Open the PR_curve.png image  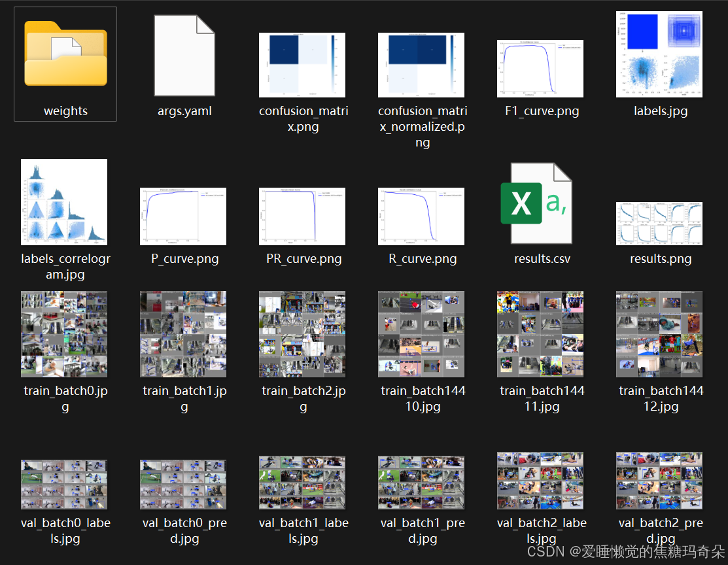(x=302, y=216)
